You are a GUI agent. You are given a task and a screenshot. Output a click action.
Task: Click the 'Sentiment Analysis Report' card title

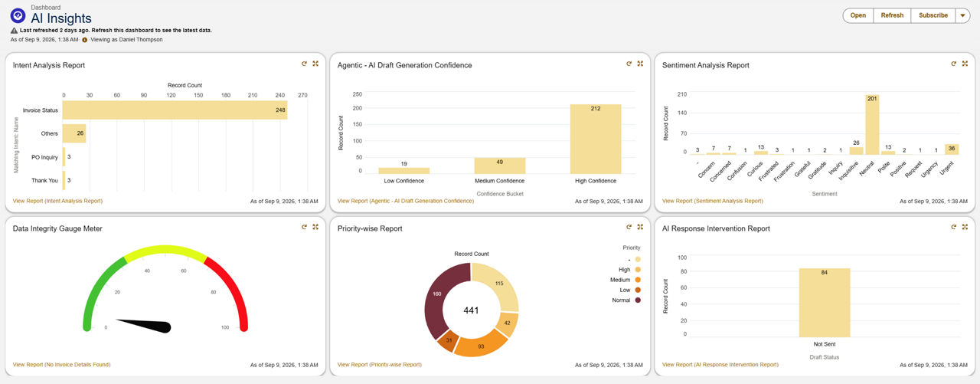[706, 65]
